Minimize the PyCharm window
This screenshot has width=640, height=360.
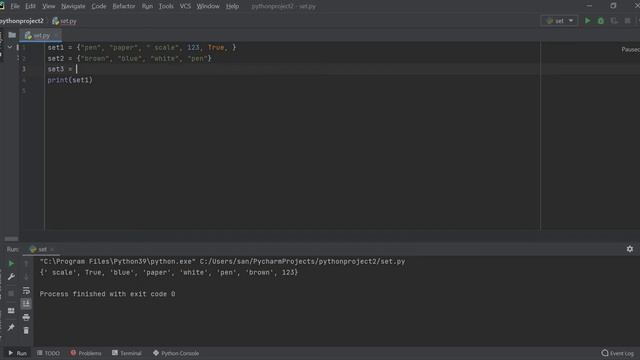pos(589,6)
